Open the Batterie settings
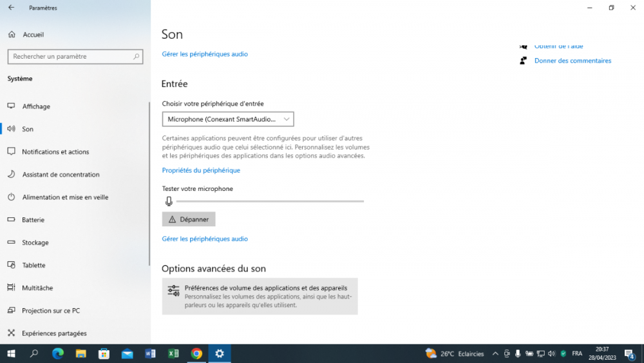 [x=33, y=220]
